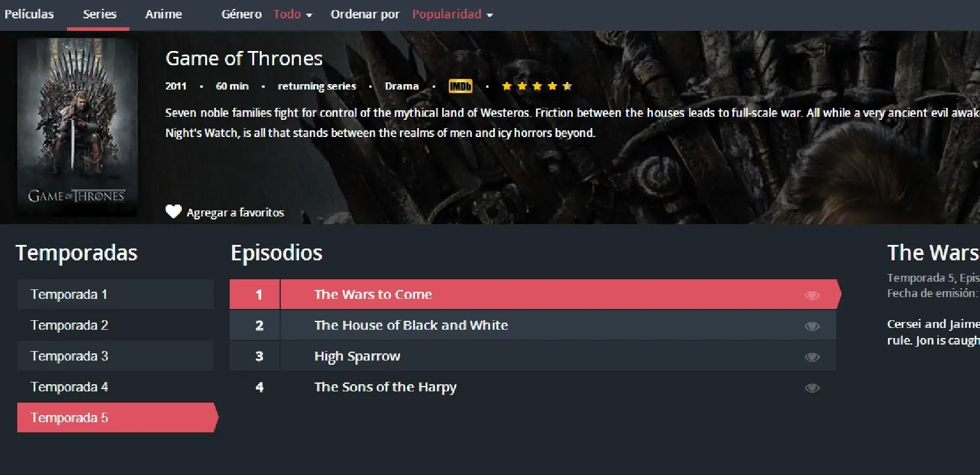
Task: Click the third rating star
Action: tap(537, 86)
